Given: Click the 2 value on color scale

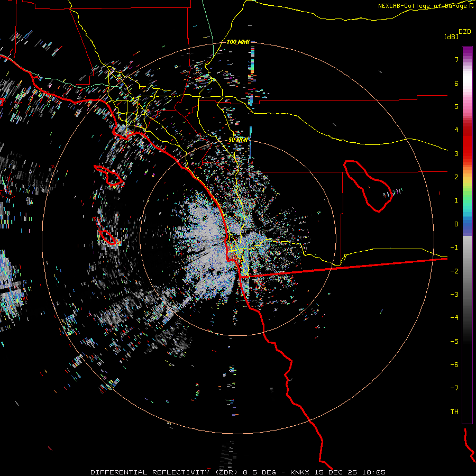Looking at the screenshot, I should coord(456,177).
